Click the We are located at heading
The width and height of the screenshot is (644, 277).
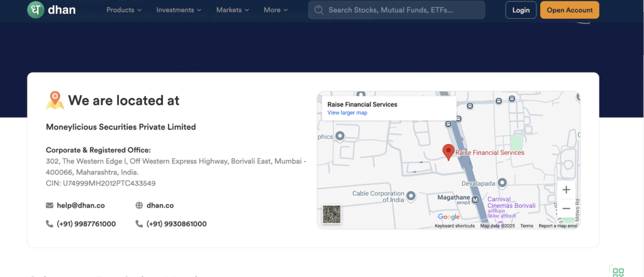124,100
